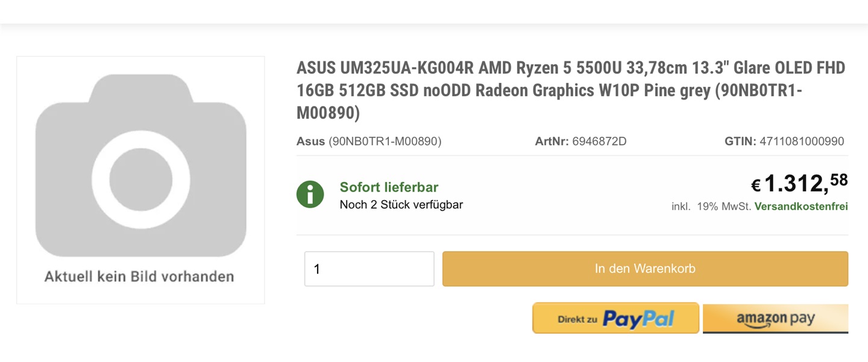Click the "Sofort lieferbar" status text
The height and width of the screenshot is (362, 868).
pyautogui.click(x=389, y=187)
